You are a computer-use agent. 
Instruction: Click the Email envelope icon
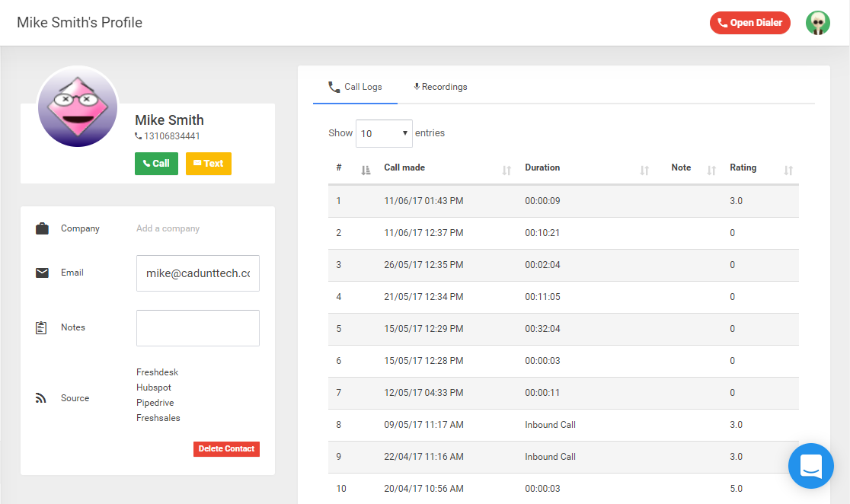[x=42, y=273]
